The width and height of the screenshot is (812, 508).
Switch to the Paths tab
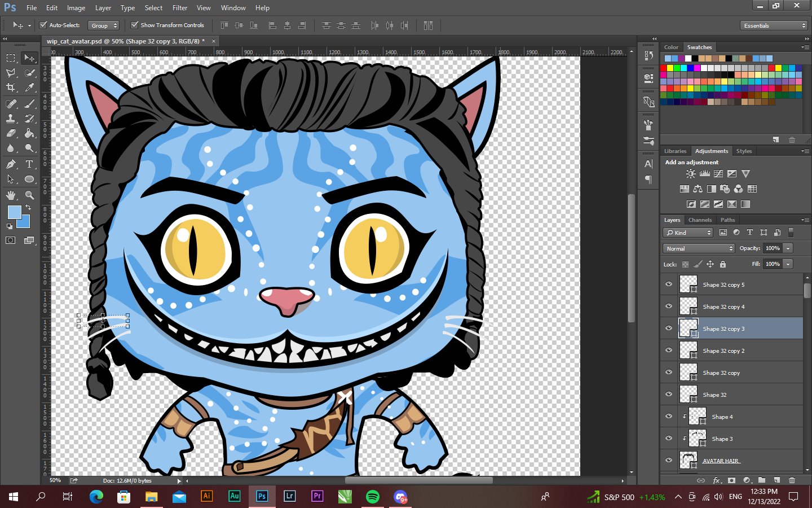click(x=727, y=220)
